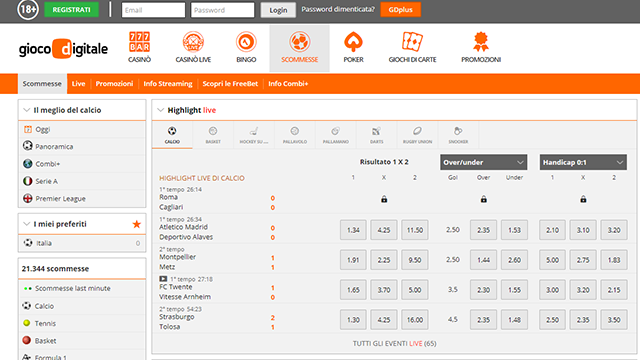Collapse the Il meglio del calcio panel
This screenshot has width=640, height=360.
[x=27, y=110]
